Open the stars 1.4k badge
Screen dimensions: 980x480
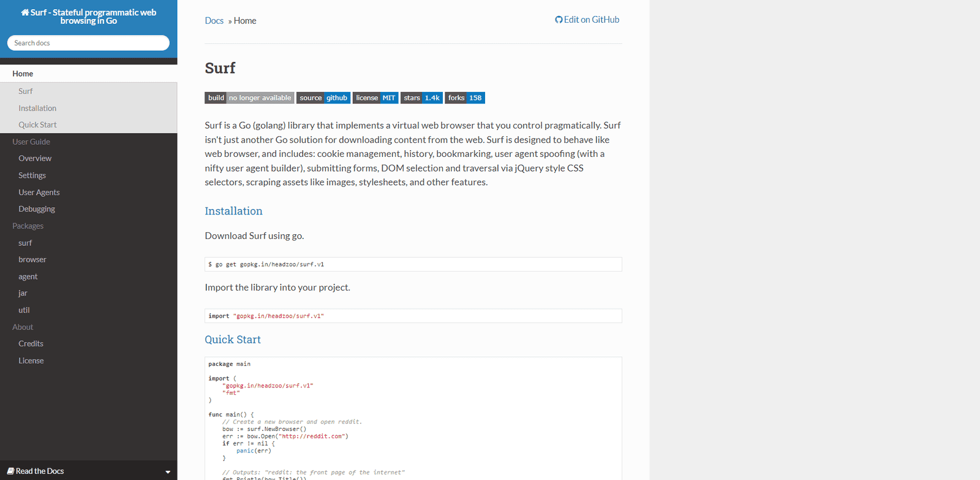pyautogui.click(x=421, y=98)
